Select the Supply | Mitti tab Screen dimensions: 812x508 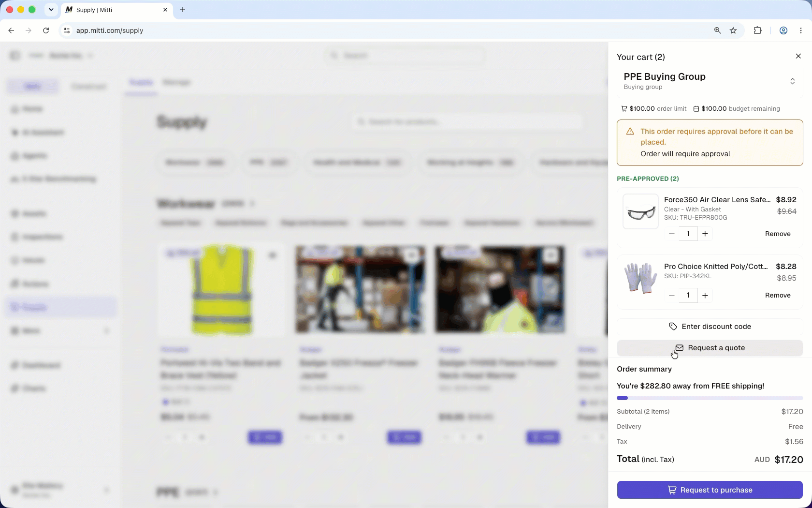116,10
